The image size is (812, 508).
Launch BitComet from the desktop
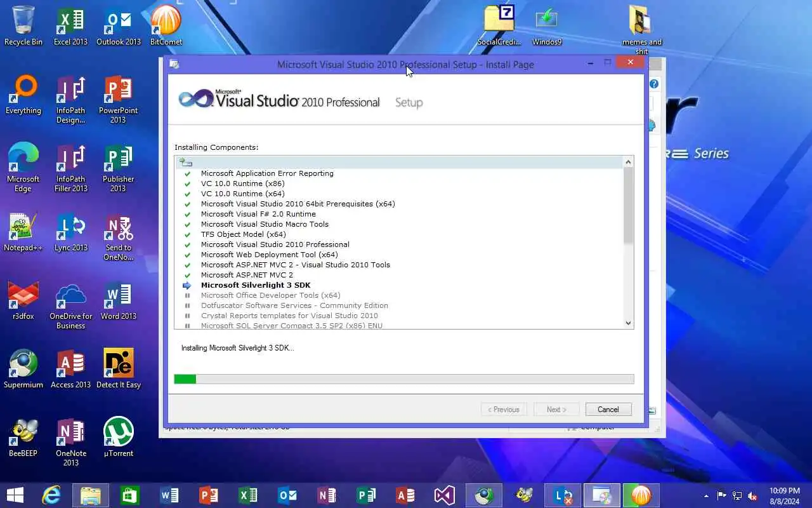(x=166, y=26)
